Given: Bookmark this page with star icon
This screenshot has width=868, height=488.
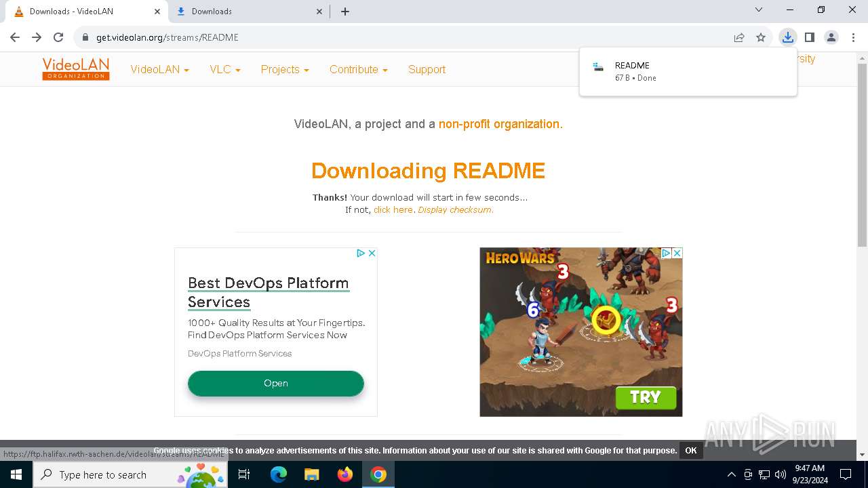Looking at the screenshot, I should [x=761, y=37].
